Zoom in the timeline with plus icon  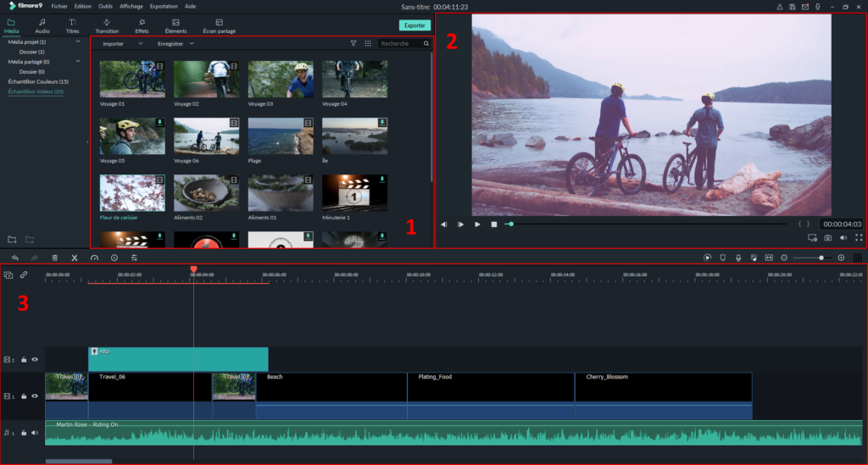click(x=841, y=257)
